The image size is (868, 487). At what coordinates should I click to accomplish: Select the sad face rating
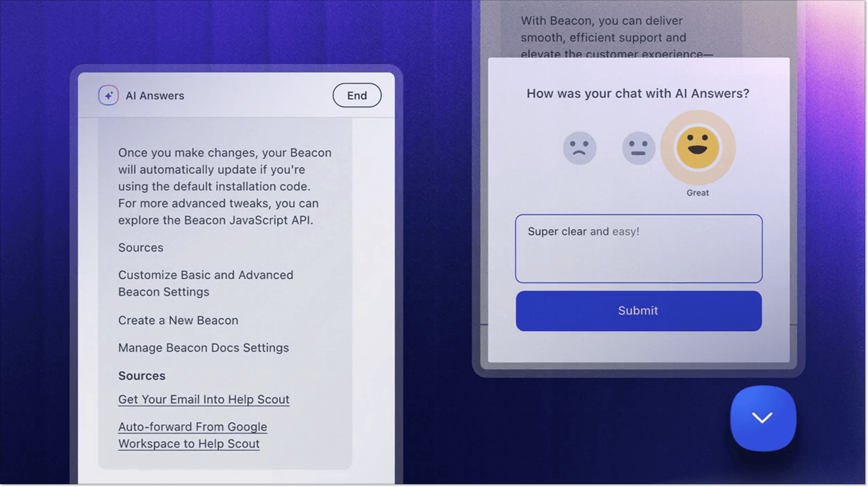click(579, 148)
